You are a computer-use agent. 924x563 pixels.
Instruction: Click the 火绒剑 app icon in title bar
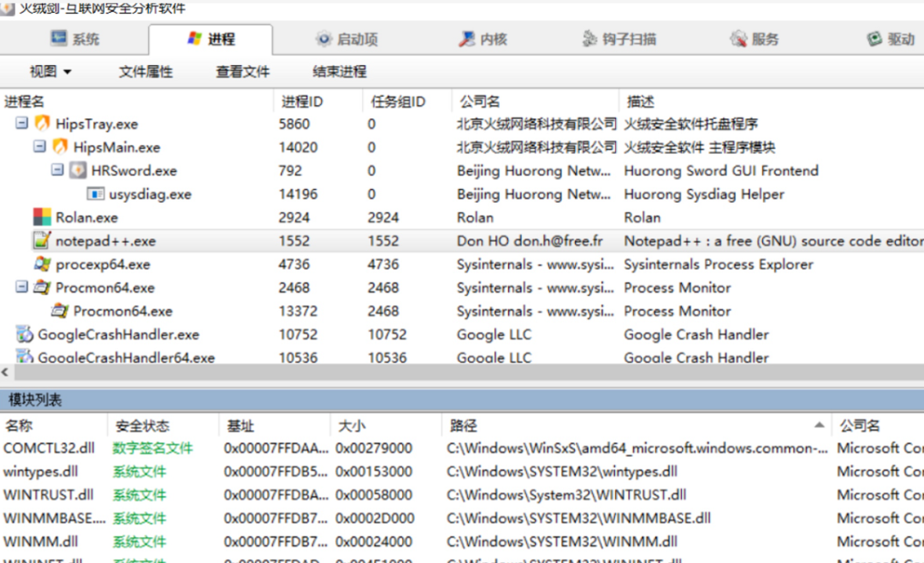tap(7, 8)
